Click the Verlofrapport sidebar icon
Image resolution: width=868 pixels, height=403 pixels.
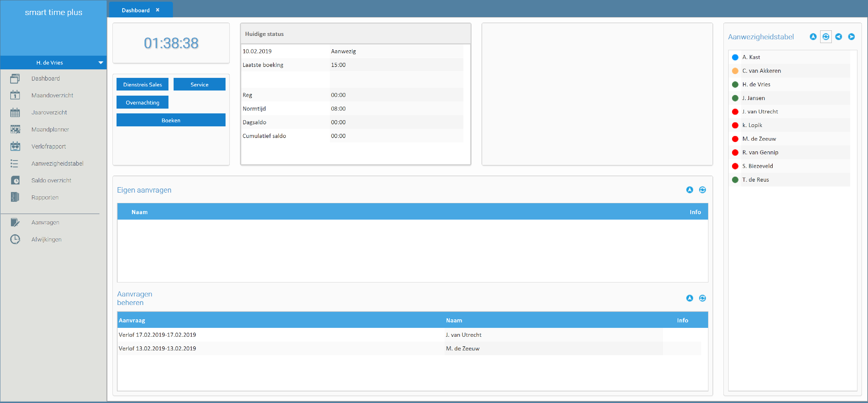(15, 147)
